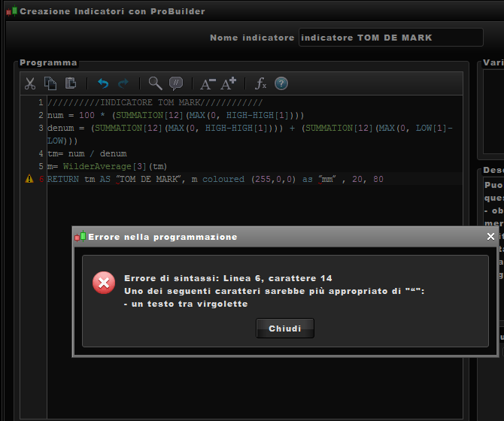Click the Redo arrow icon
The image size is (504, 421).
coord(123,83)
